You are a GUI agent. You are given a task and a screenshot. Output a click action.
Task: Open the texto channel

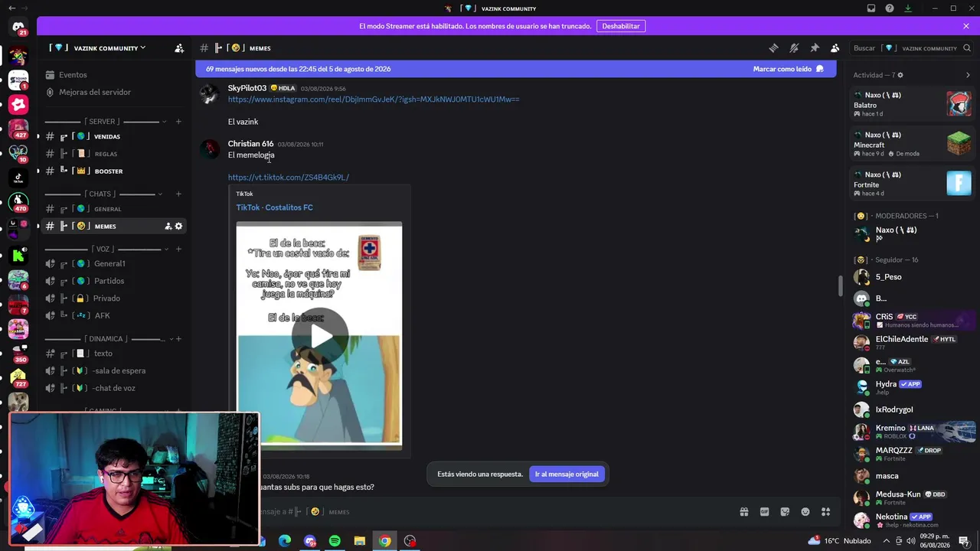116,354
